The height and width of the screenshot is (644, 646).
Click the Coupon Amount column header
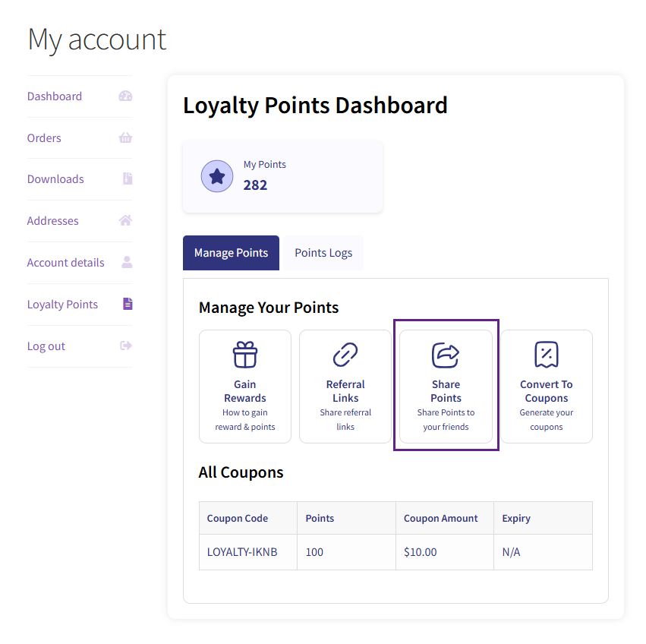tap(441, 518)
